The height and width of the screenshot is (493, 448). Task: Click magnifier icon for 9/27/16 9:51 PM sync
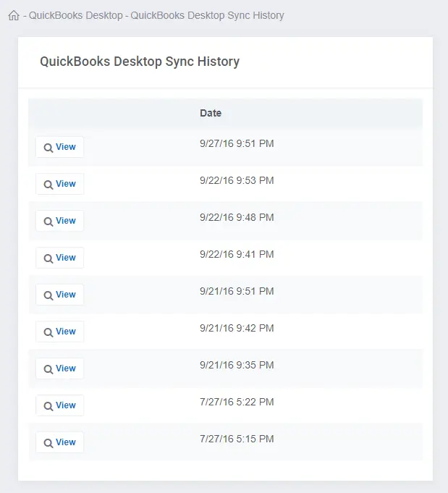click(48, 148)
